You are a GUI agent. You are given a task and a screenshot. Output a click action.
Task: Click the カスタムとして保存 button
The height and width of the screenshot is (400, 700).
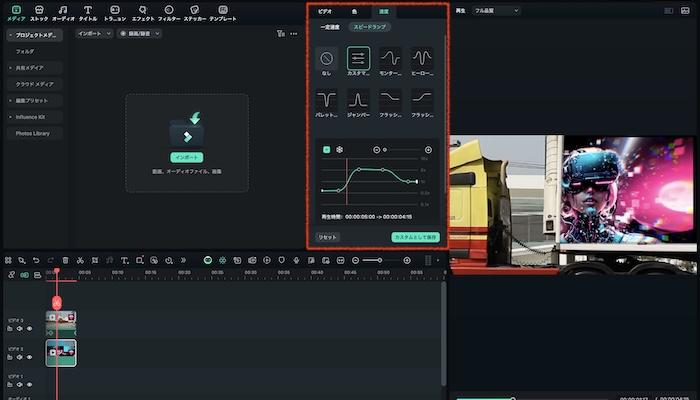pos(415,237)
